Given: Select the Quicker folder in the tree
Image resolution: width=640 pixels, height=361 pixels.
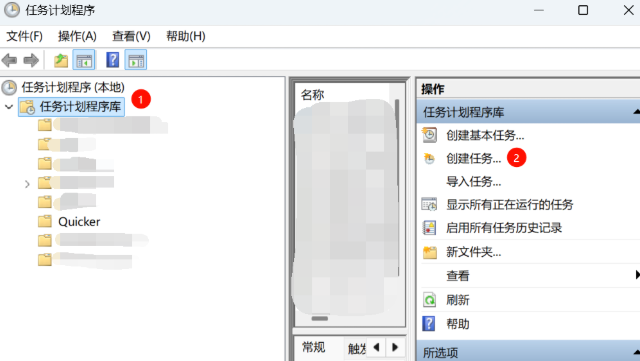Looking at the screenshot, I should pos(79,222).
